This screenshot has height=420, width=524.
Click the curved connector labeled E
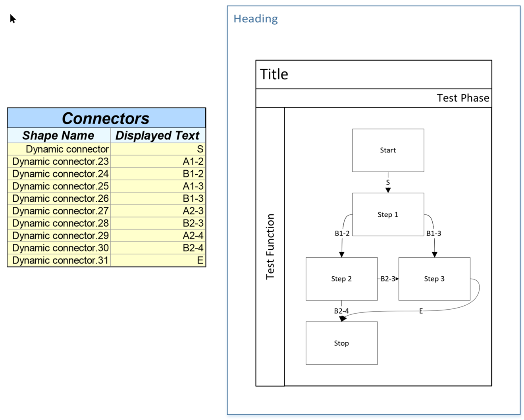(x=420, y=311)
